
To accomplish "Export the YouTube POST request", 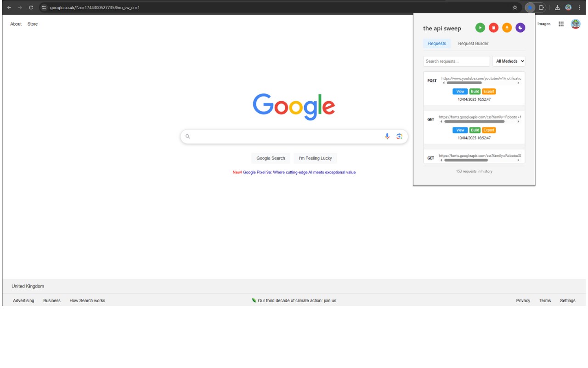I will (x=489, y=92).
